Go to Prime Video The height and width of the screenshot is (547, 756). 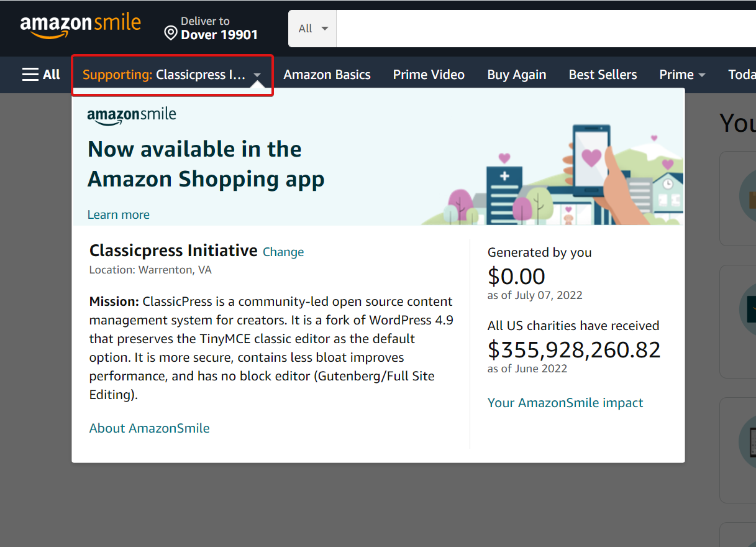pos(429,75)
